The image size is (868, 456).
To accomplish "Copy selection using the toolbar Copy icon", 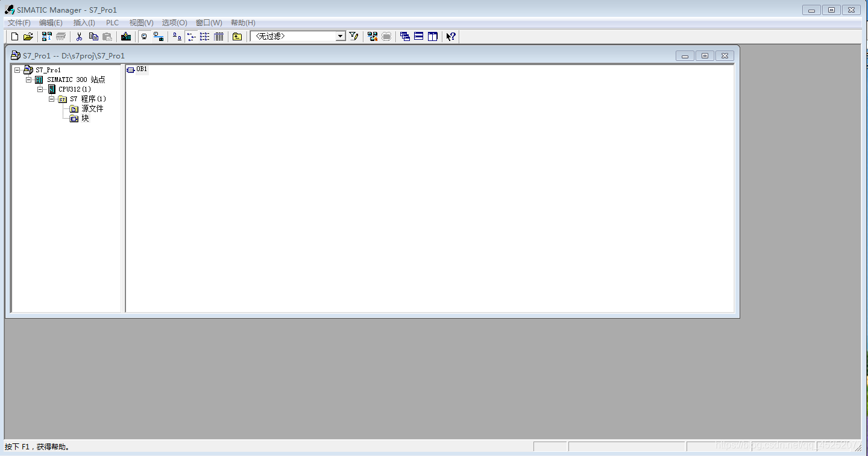I will coord(93,37).
